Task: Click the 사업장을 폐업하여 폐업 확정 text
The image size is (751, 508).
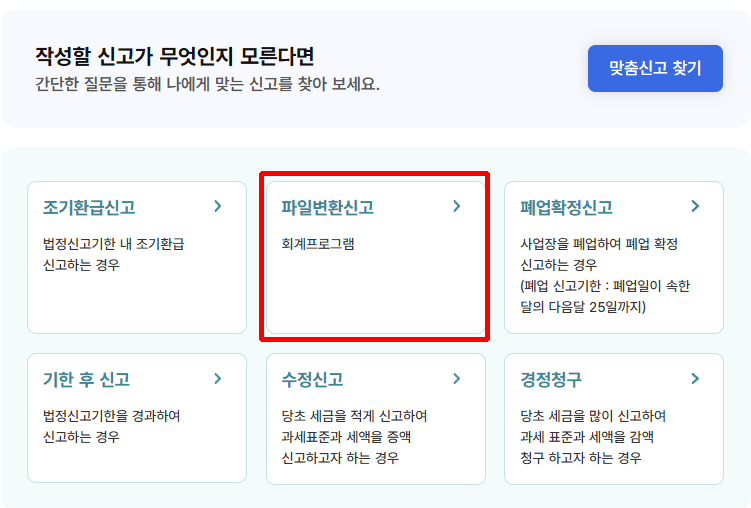Action: point(599,244)
